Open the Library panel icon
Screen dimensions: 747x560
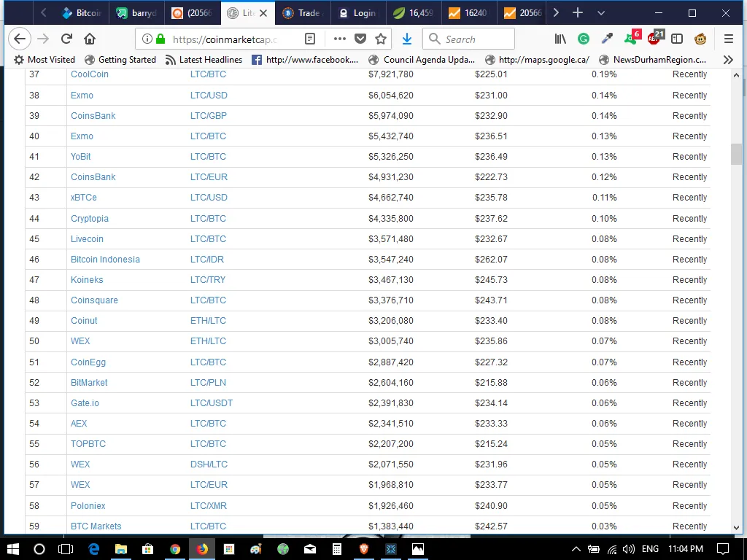[x=560, y=39]
